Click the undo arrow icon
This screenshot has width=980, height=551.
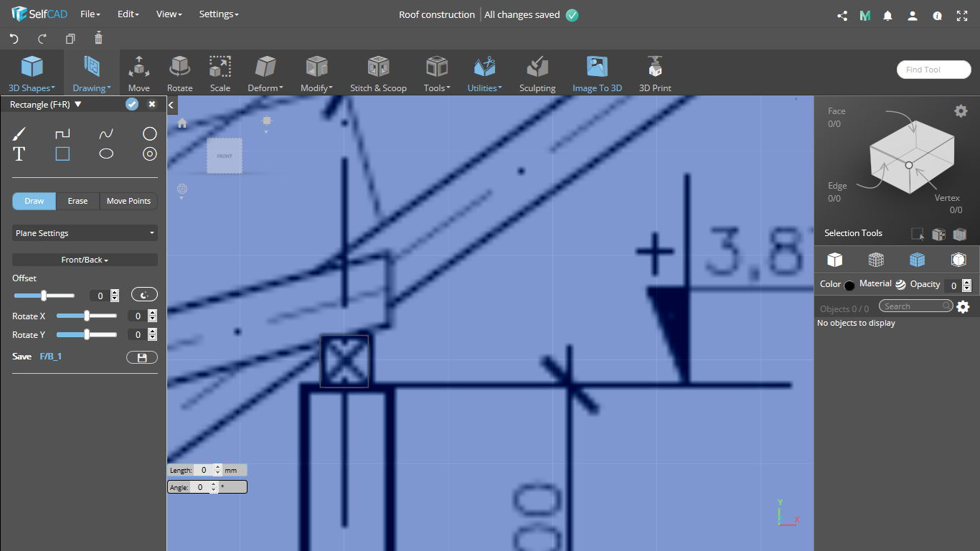click(x=14, y=39)
